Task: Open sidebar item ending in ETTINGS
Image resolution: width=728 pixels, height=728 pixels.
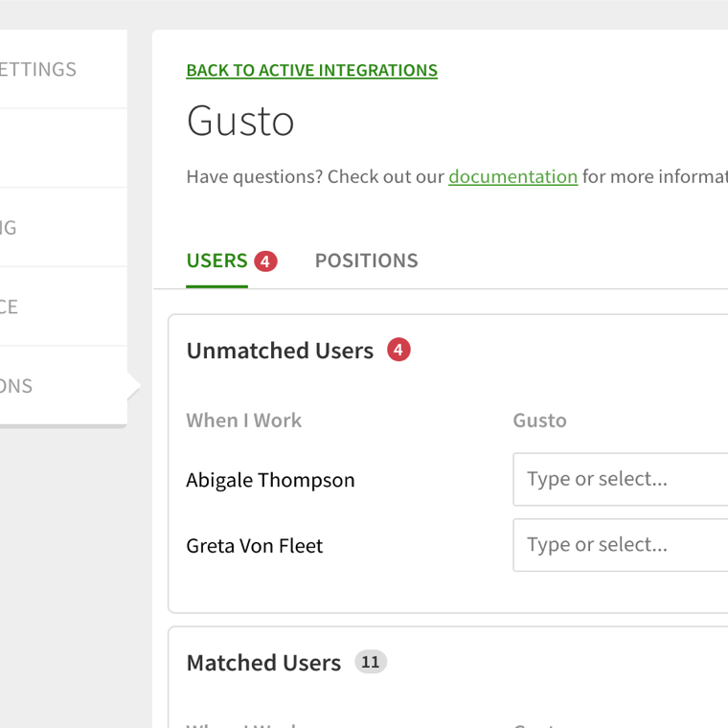Action: click(x=63, y=69)
